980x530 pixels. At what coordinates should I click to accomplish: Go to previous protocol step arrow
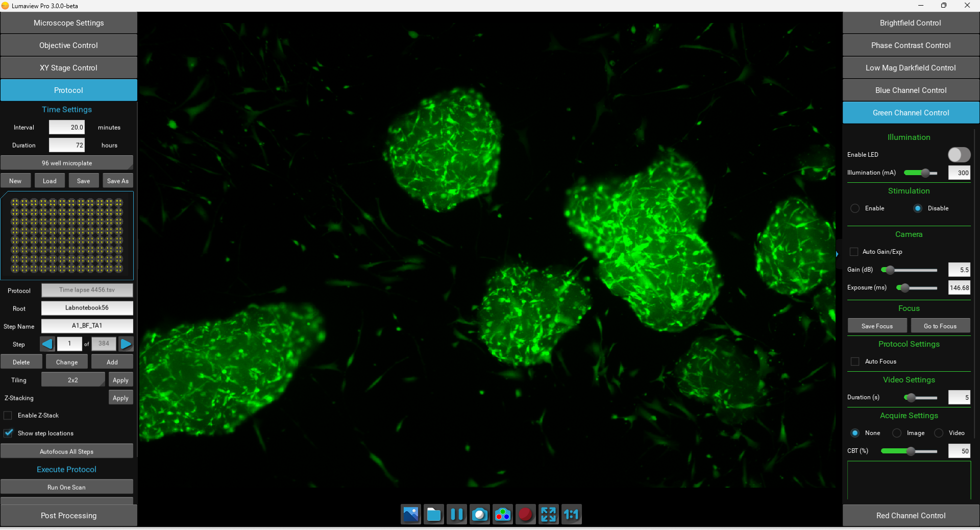[x=47, y=344]
